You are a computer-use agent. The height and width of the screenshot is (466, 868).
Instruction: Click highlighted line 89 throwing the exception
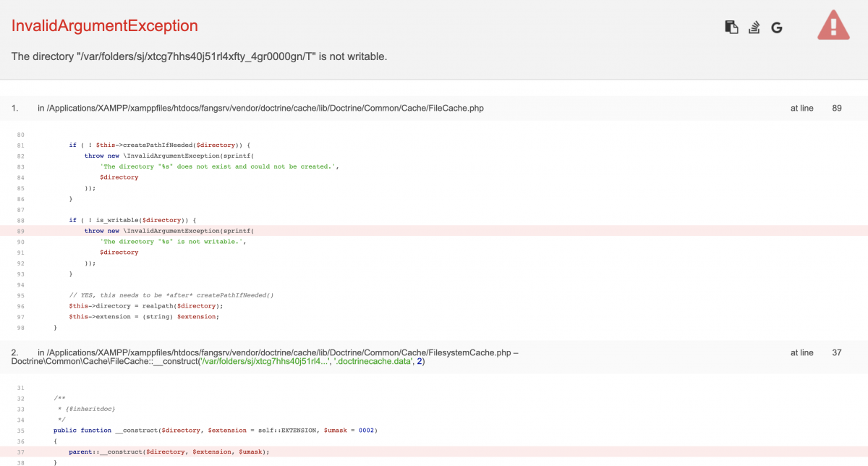click(169, 231)
